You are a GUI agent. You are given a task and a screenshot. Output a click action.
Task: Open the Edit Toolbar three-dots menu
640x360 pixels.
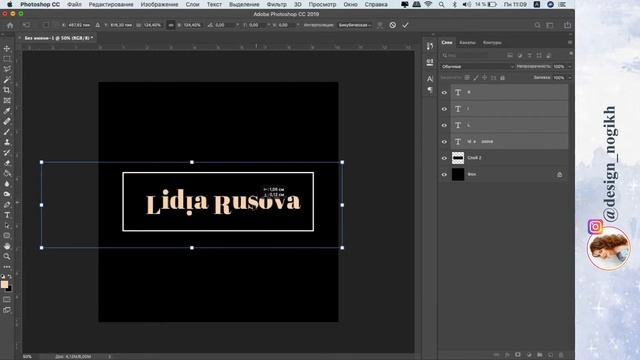(x=7, y=267)
